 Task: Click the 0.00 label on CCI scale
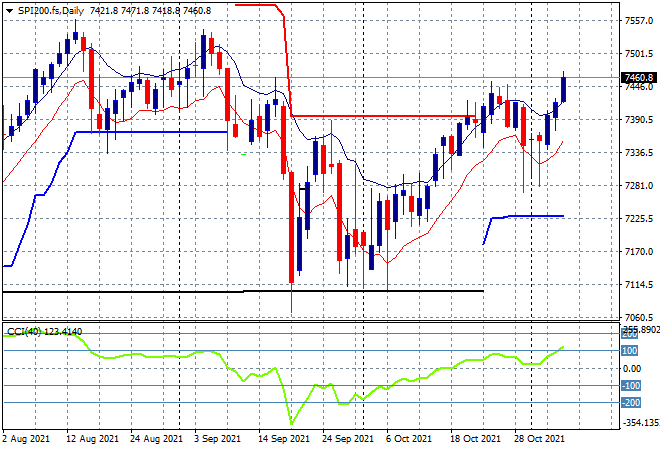(632, 369)
